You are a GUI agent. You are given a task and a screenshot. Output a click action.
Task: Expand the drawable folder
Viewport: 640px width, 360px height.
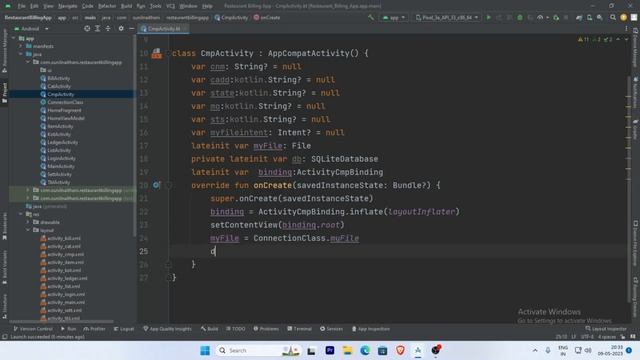tap(28, 222)
